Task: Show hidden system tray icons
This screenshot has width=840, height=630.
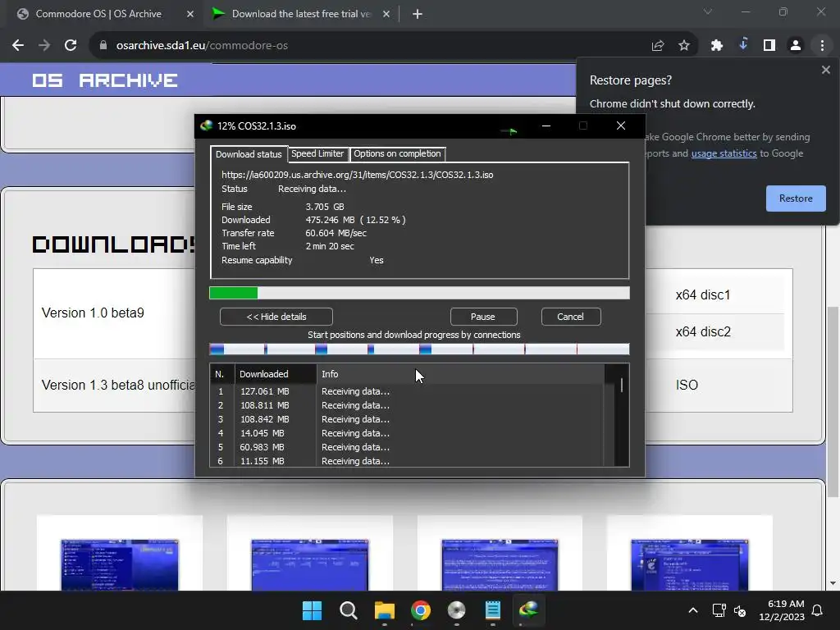Action: coord(692,610)
